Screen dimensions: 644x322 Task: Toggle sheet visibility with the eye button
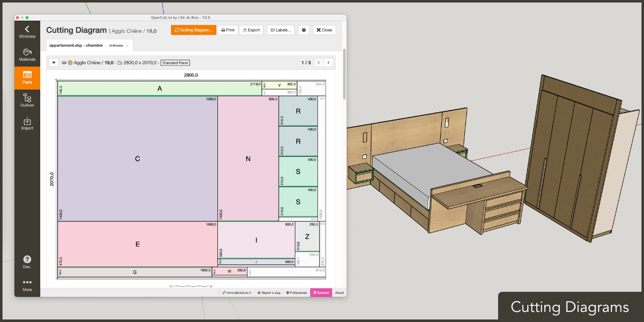click(54, 63)
